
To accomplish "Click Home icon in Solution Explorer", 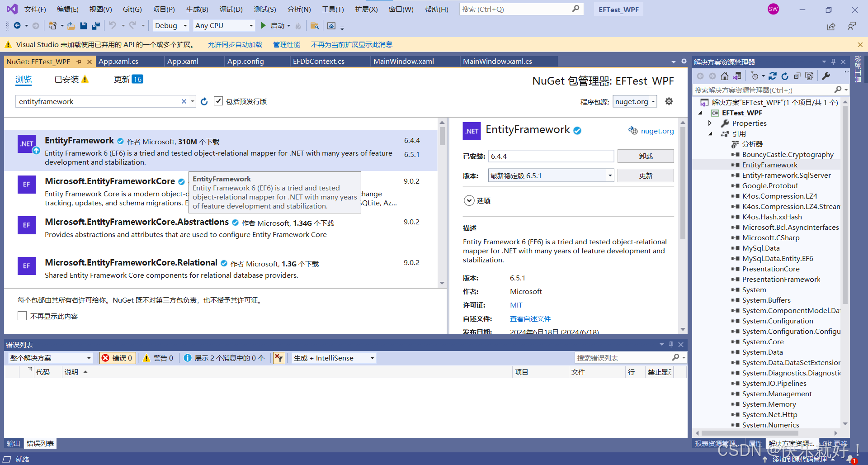I will click(x=725, y=76).
